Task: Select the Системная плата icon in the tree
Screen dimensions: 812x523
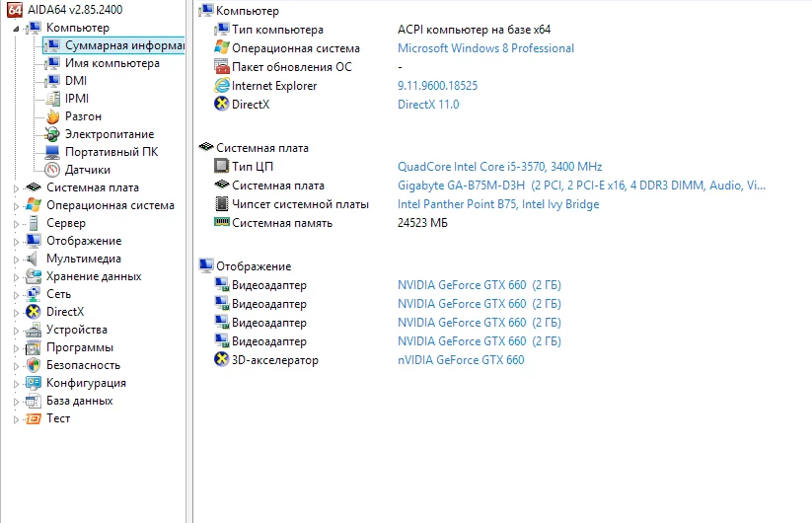Action: pos(34,187)
